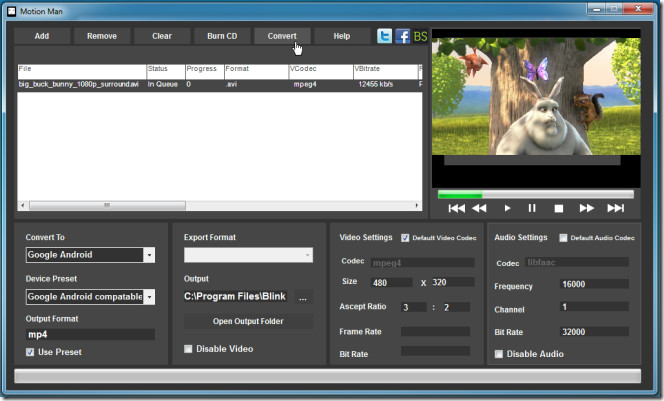Select big_buck_bunny_1080p_surround.avi row
This screenshot has height=401, width=664.
click(x=220, y=84)
